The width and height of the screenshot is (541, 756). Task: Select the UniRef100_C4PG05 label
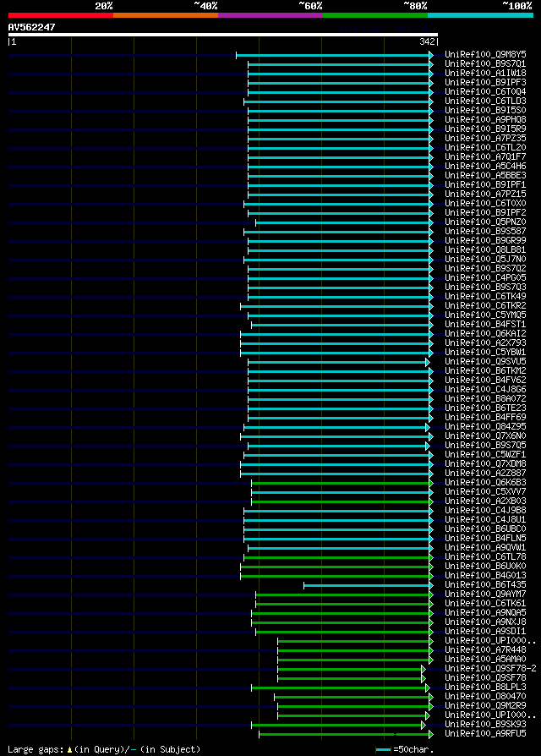[x=485, y=277]
